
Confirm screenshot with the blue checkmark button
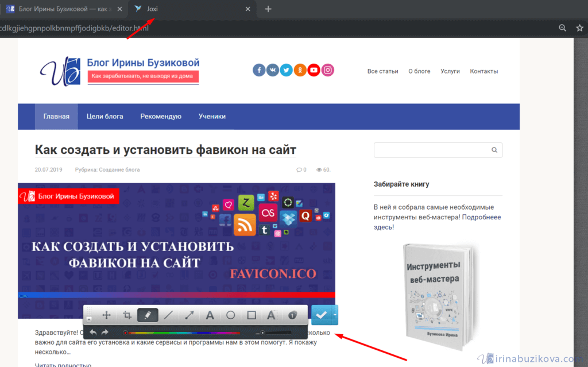322,315
